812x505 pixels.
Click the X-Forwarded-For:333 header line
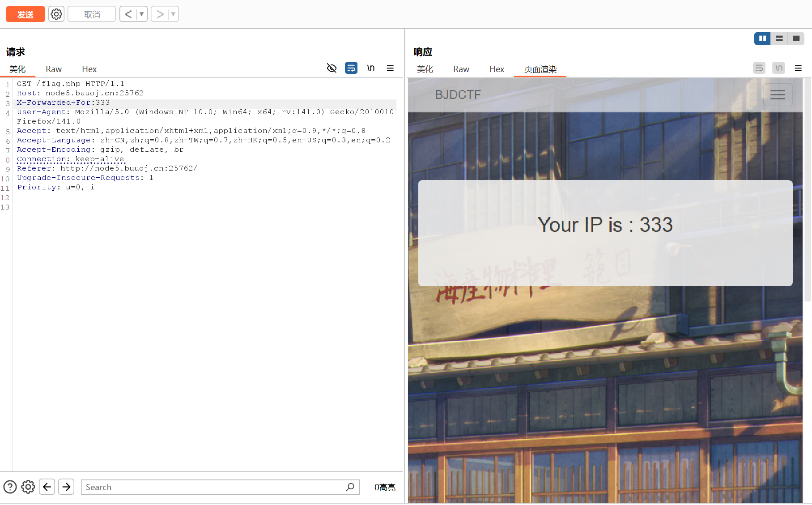point(63,103)
